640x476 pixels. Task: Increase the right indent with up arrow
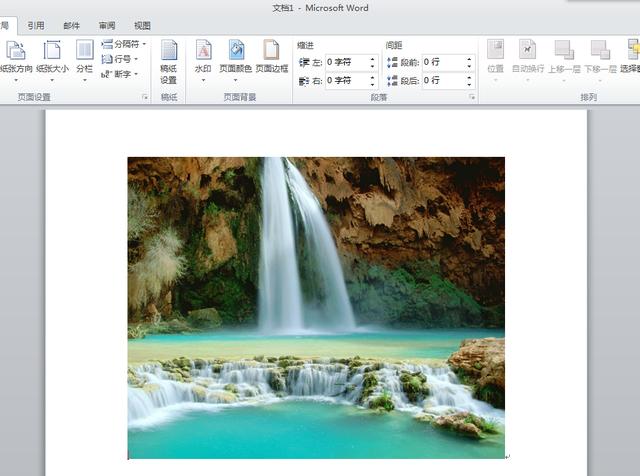point(373,78)
